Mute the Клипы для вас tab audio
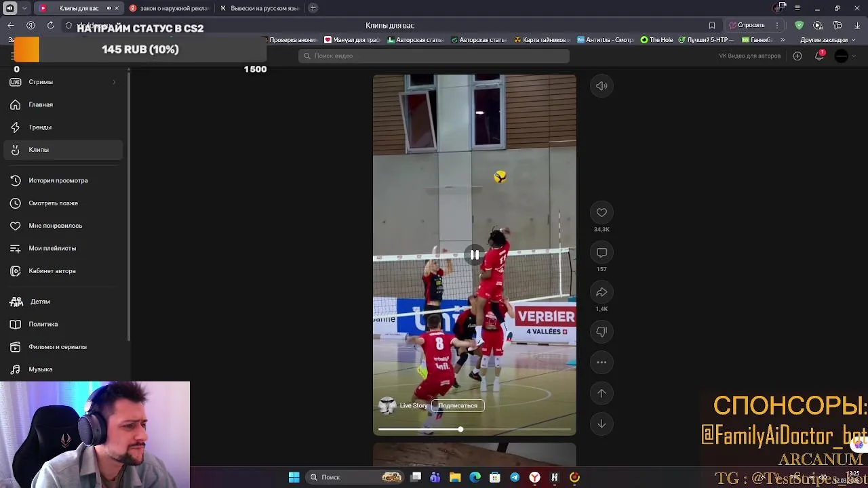This screenshot has height=488, width=868. (x=108, y=8)
